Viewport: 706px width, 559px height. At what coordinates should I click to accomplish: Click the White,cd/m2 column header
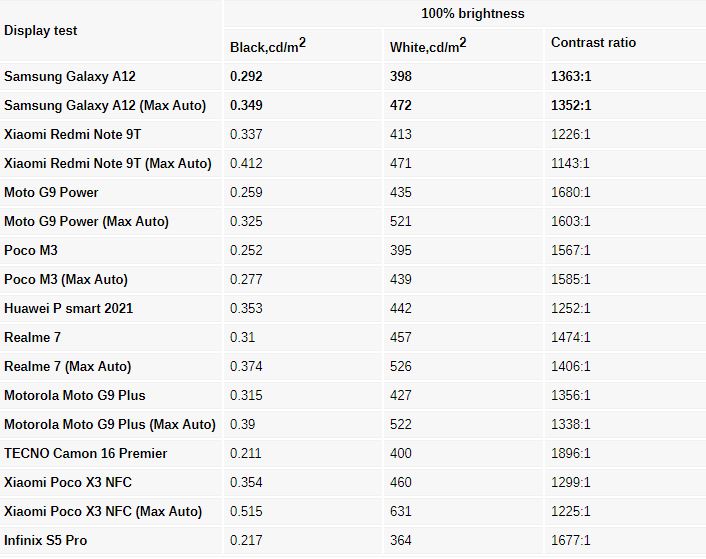point(428,45)
